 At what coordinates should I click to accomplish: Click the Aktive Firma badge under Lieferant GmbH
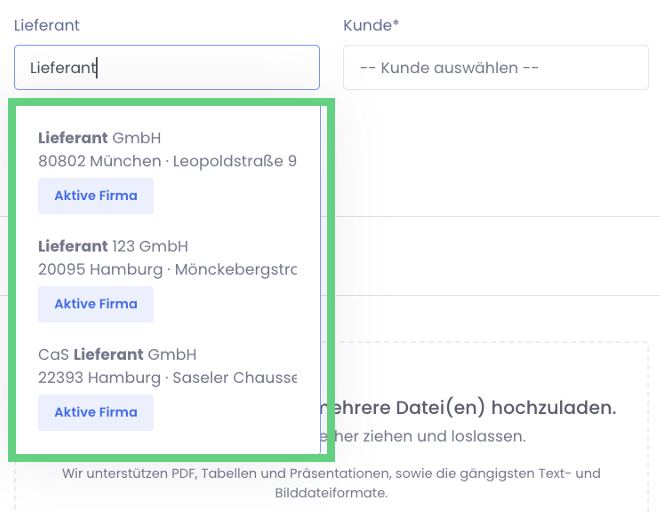[96, 196]
